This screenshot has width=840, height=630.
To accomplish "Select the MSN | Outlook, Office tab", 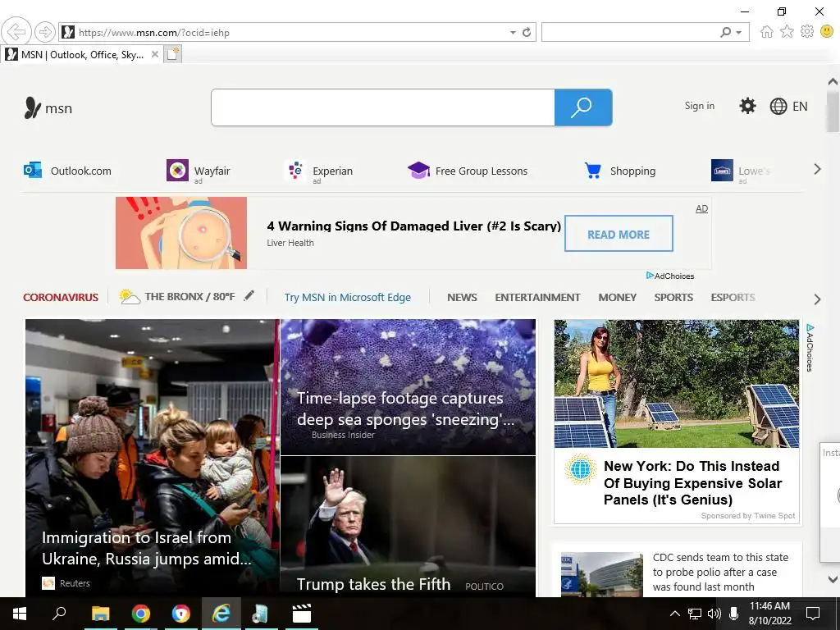I will 80,54.
